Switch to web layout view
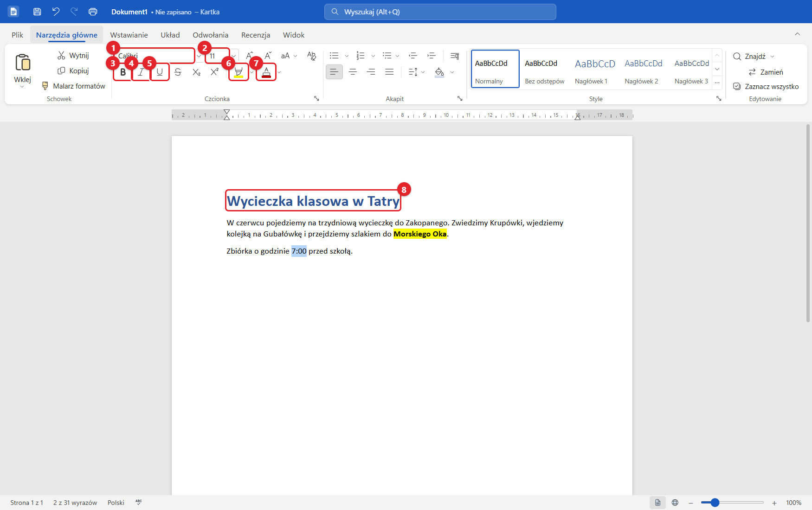Image resolution: width=812 pixels, height=510 pixels. point(675,503)
